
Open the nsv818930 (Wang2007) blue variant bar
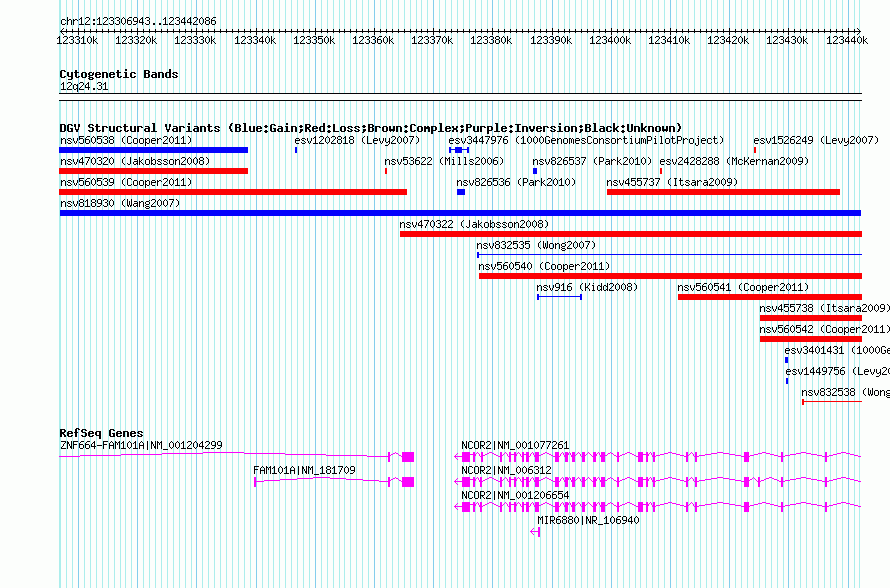[x=460, y=213]
